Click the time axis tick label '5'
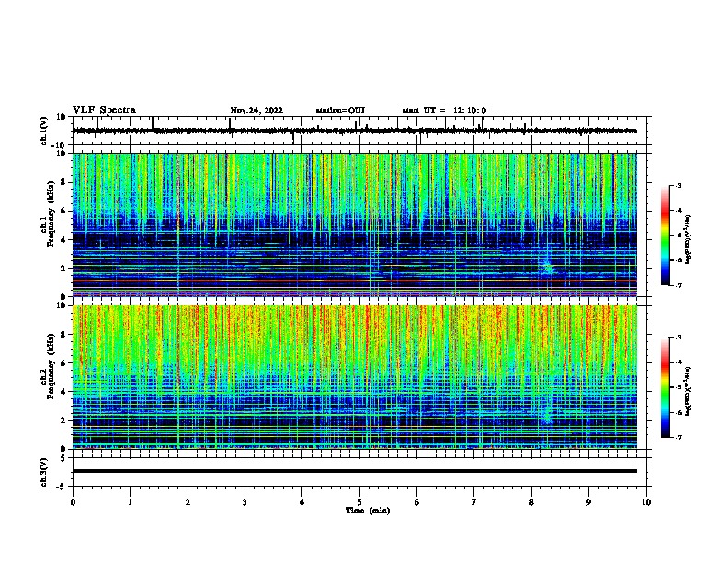 click(x=359, y=502)
